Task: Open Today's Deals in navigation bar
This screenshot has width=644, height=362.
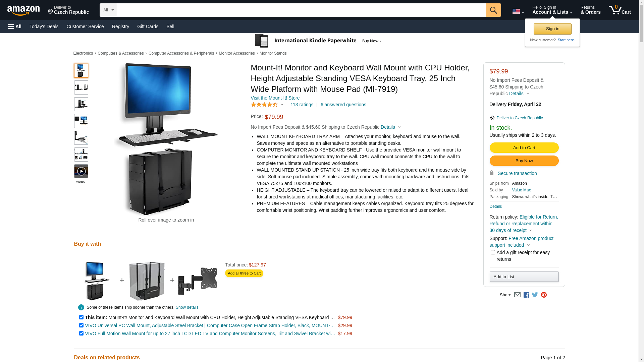Action: point(44,26)
